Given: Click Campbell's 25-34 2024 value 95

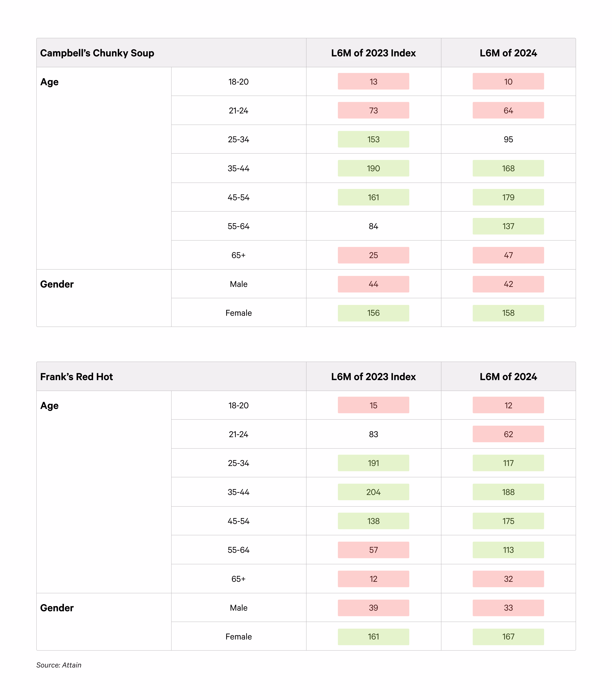Looking at the screenshot, I should [508, 139].
